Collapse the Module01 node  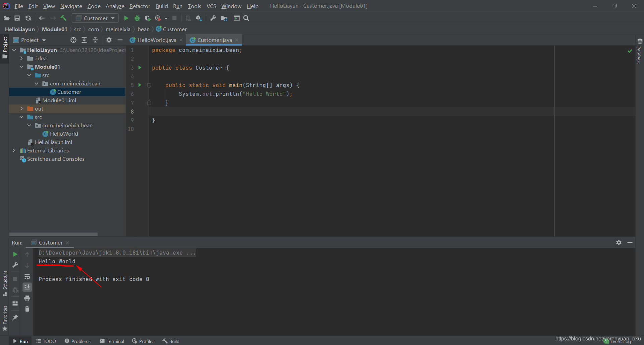click(21, 67)
